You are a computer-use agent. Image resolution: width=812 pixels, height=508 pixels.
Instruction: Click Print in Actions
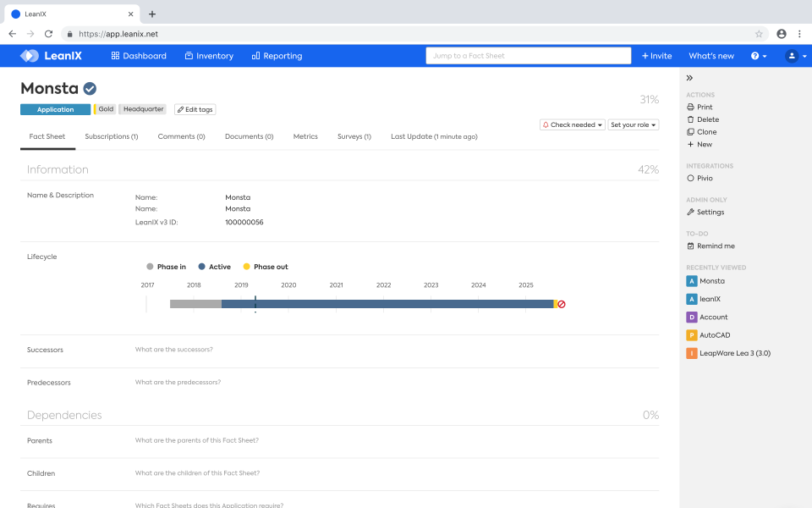(700, 107)
